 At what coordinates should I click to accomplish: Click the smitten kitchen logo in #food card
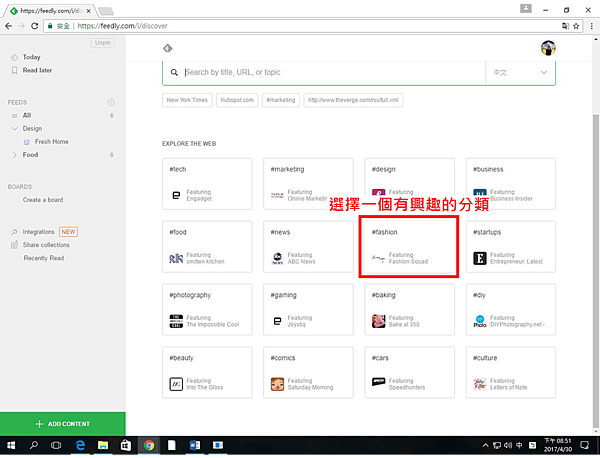176,259
